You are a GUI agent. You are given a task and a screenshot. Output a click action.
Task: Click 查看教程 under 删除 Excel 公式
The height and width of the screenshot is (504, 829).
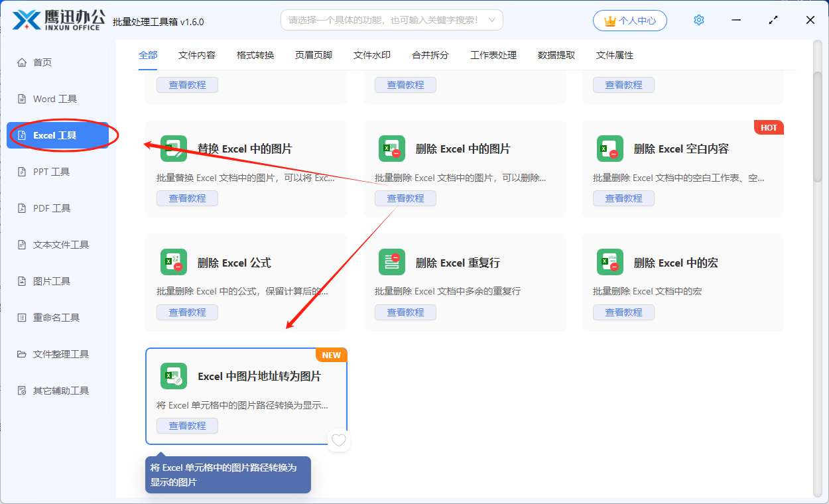[187, 312]
